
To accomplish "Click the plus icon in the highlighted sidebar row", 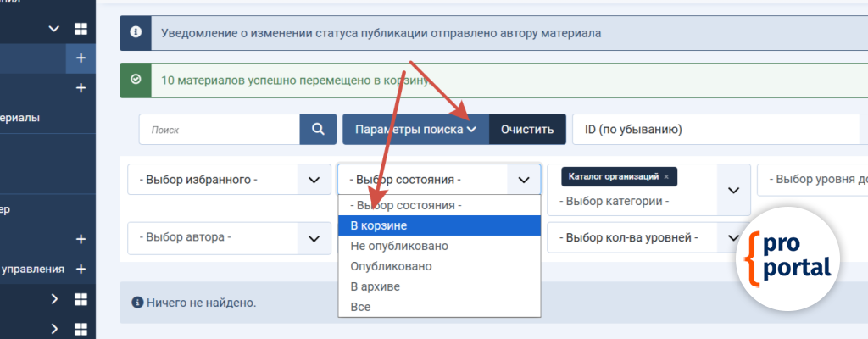I will (81, 58).
